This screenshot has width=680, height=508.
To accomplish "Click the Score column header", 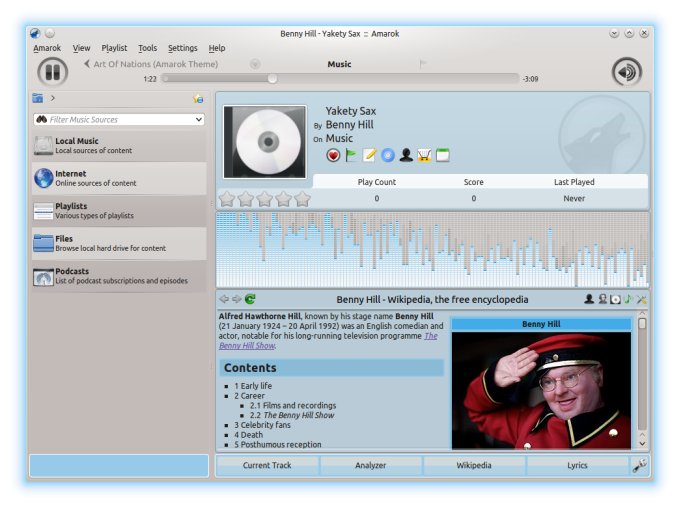I will point(474,182).
